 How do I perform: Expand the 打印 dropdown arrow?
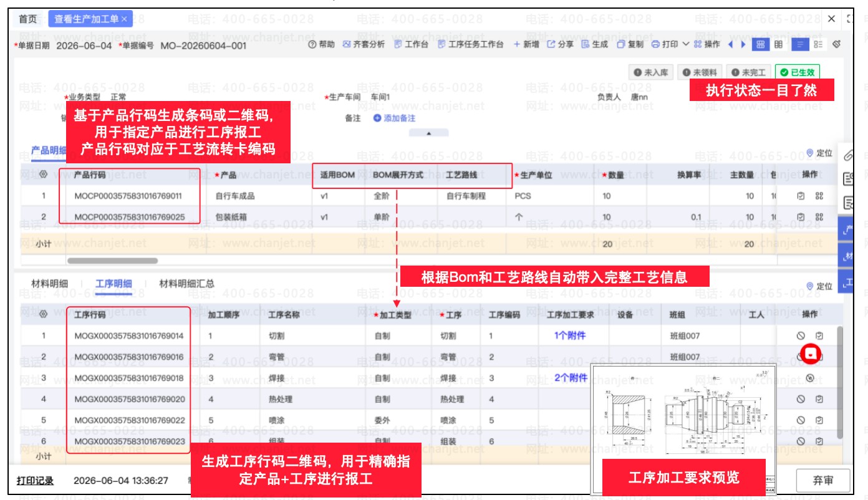tap(686, 44)
